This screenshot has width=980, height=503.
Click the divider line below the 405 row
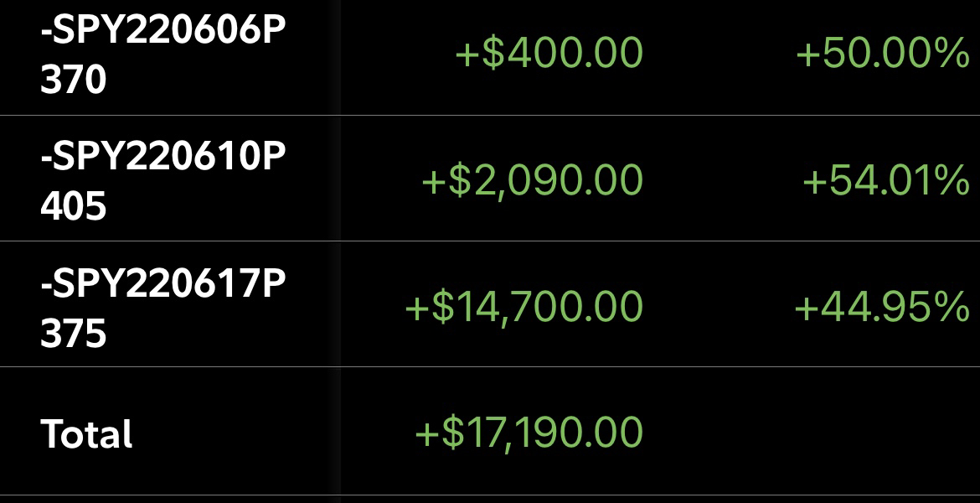(490, 241)
